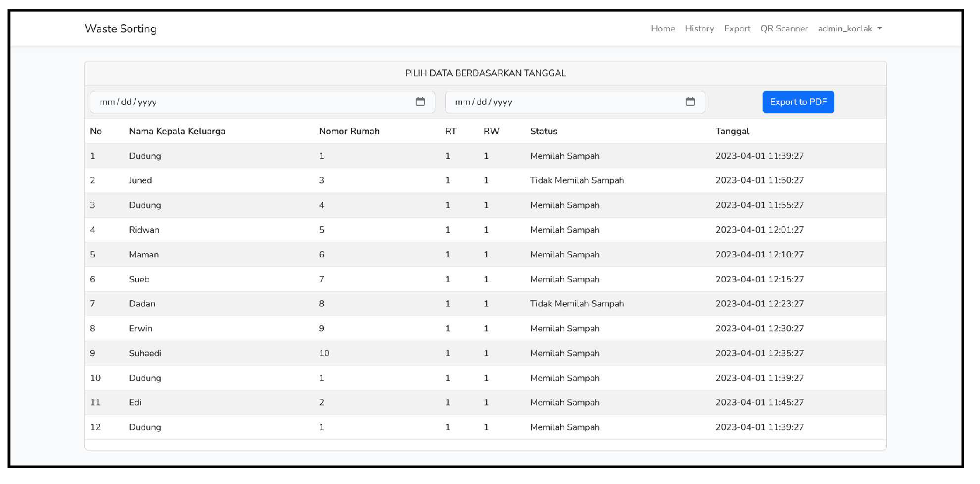This screenshot has width=980, height=484.
Task: Click the Tanggal column header
Action: tap(732, 131)
